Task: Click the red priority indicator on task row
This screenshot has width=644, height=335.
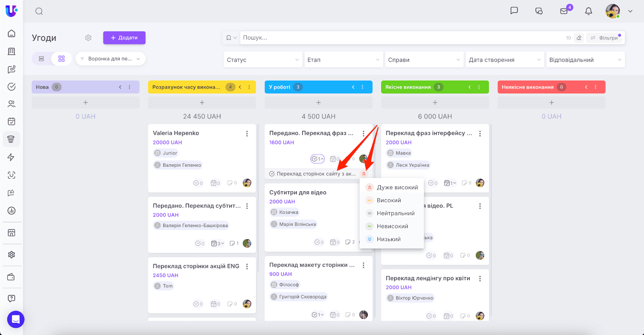Action: point(364,174)
